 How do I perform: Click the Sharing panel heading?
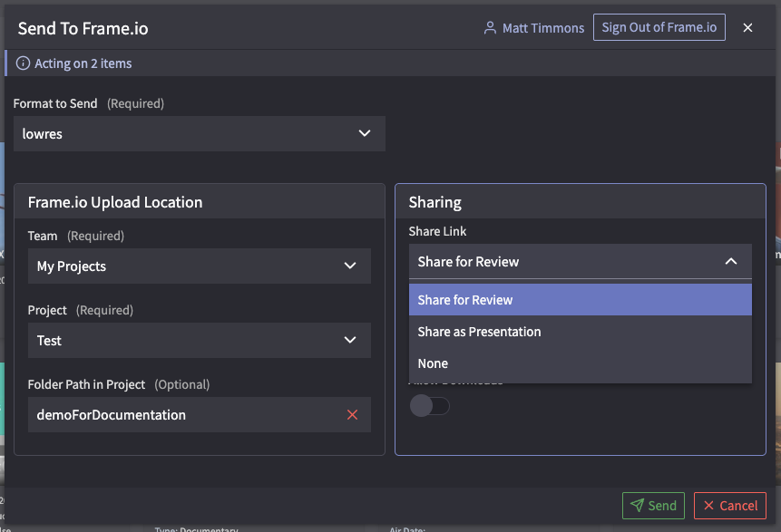tap(434, 202)
